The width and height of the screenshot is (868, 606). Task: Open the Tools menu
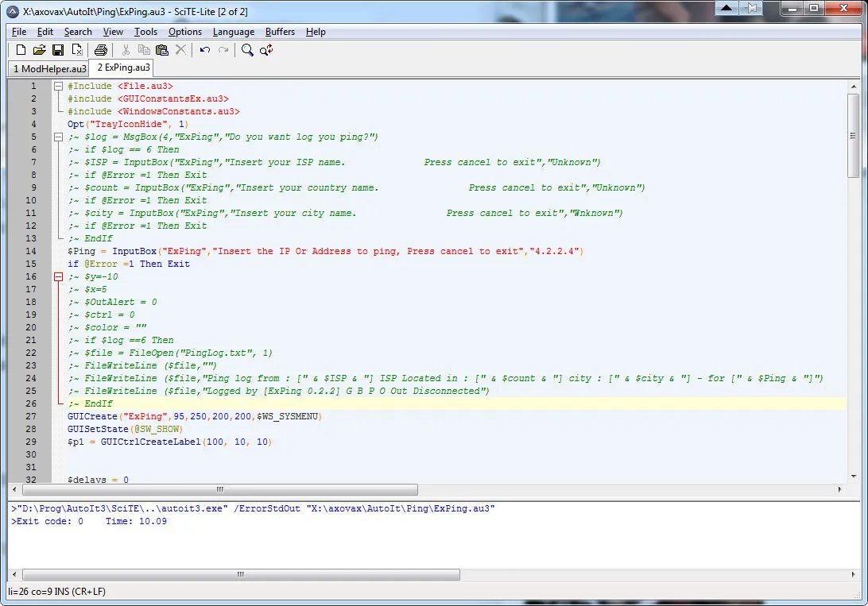click(145, 32)
